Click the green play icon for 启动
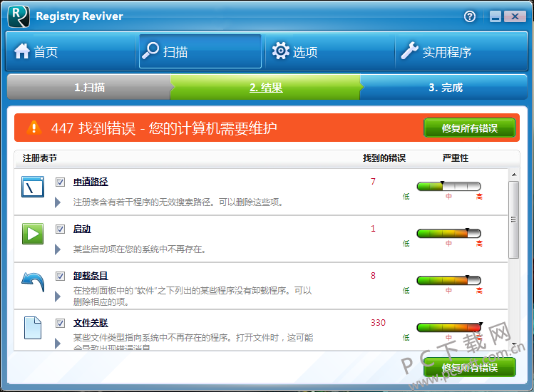Screen dimensions: 534x392 [33, 234]
